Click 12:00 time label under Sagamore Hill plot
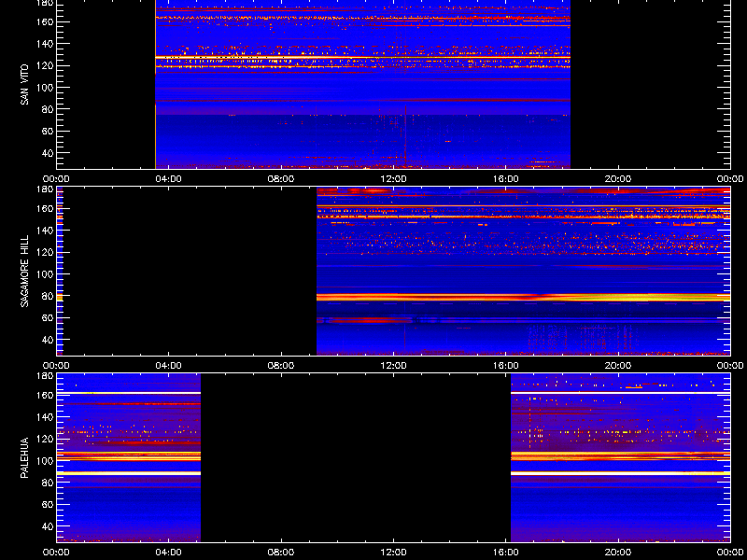The image size is (747, 560). pyautogui.click(x=393, y=366)
